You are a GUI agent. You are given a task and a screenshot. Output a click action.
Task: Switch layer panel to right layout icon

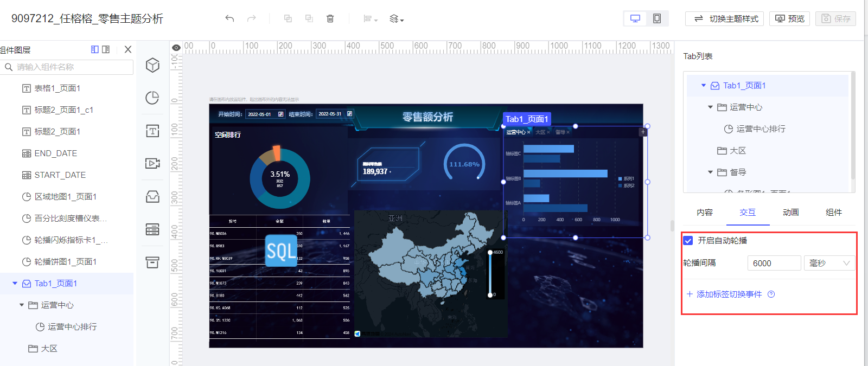point(106,49)
